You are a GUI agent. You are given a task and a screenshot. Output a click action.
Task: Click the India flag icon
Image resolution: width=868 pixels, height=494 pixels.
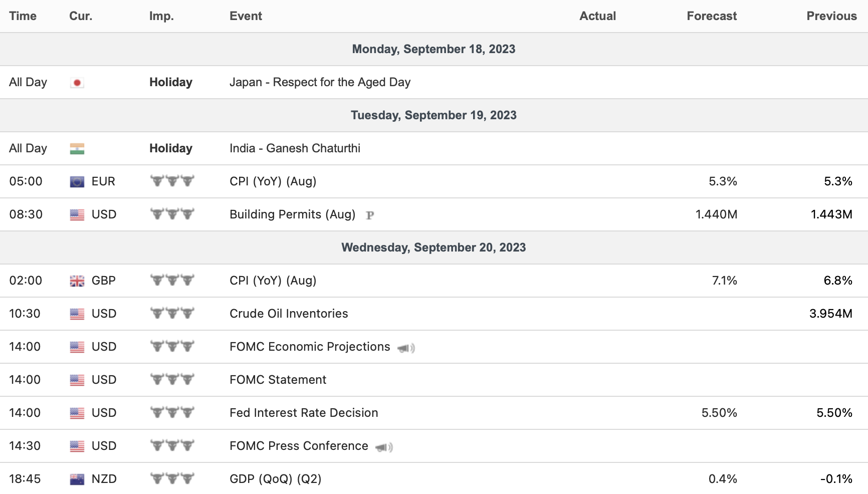77,149
